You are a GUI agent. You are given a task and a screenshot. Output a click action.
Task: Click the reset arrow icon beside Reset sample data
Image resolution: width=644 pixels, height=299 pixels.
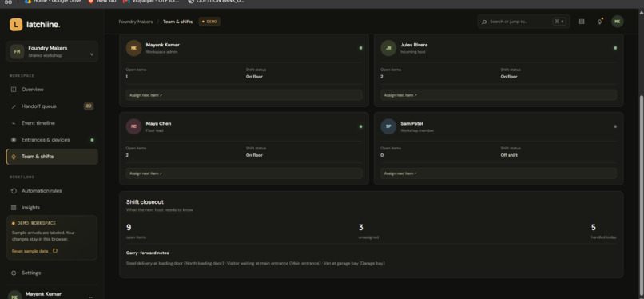pyautogui.click(x=55, y=250)
